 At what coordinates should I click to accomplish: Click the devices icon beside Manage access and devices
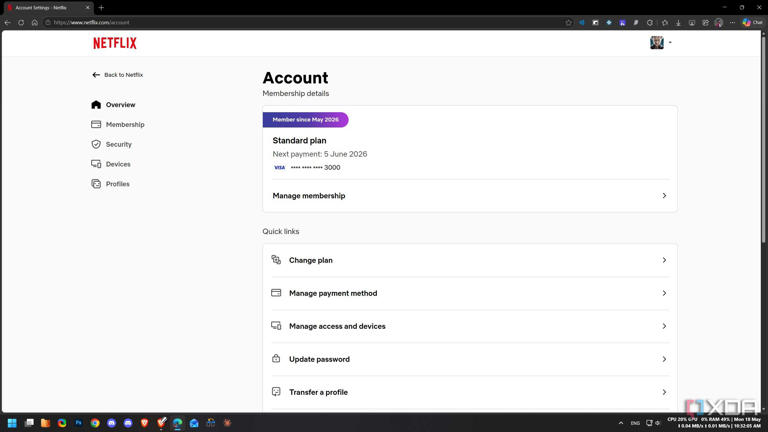pos(276,326)
